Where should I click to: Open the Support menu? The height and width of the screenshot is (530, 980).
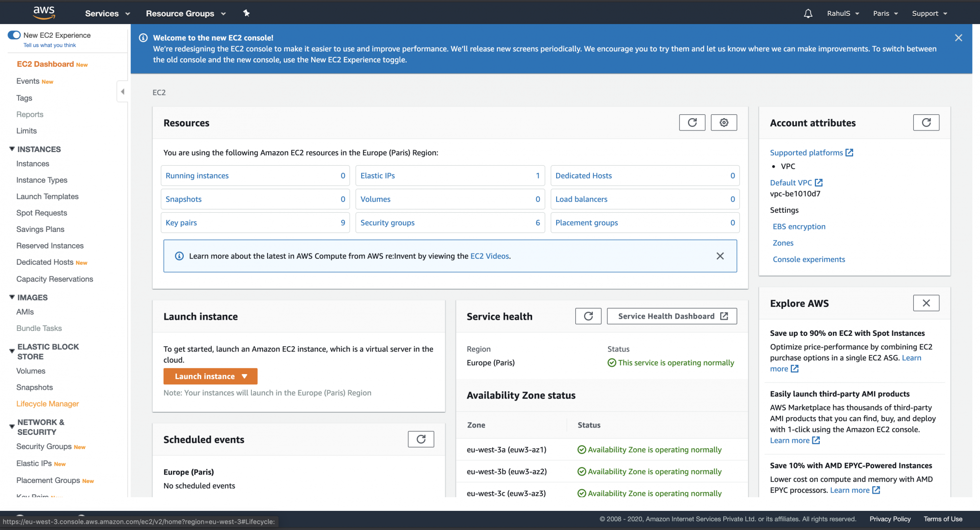(x=929, y=13)
